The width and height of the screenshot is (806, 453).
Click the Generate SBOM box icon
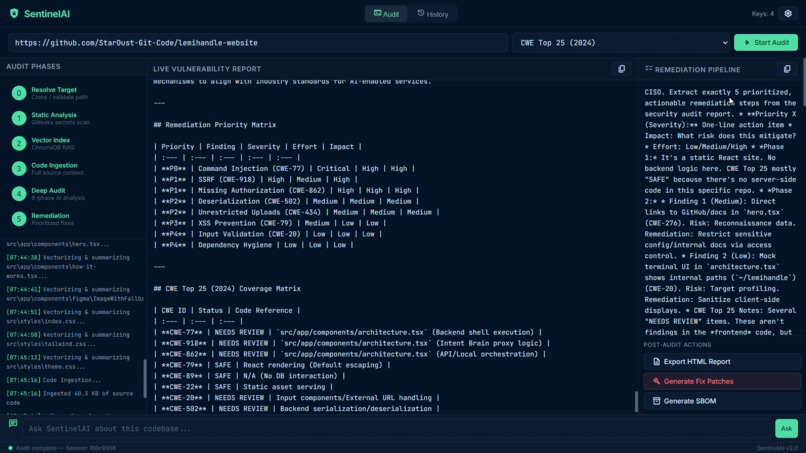[656, 401]
